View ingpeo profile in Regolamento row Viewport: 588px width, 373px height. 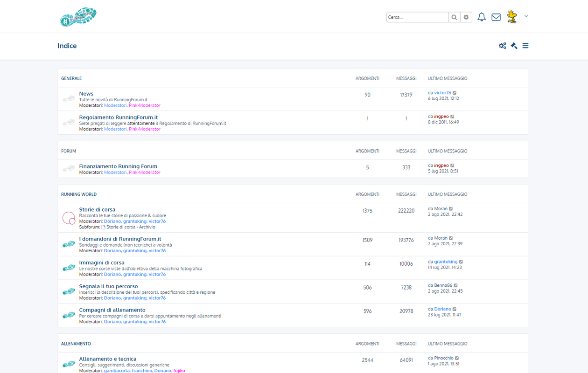[x=441, y=117]
